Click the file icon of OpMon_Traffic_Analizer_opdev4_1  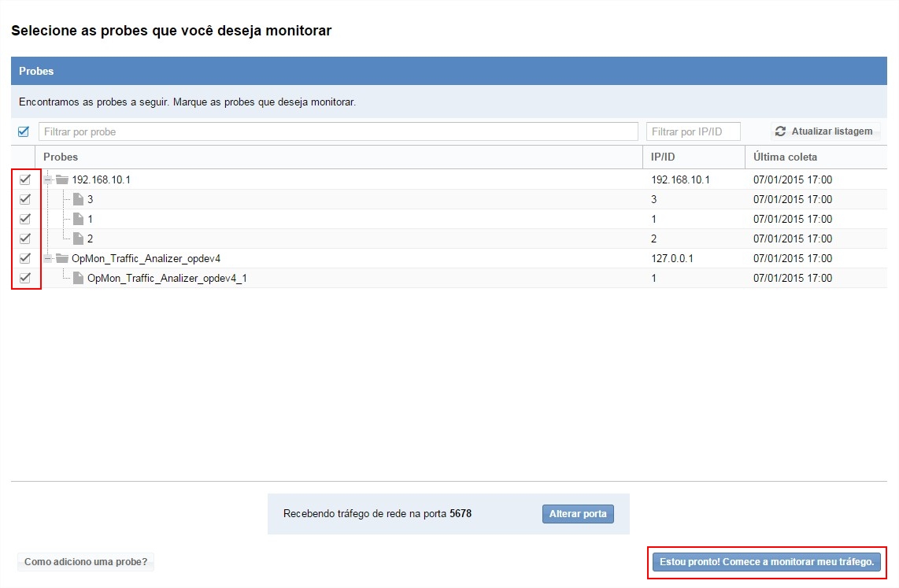[x=78, y=278]
